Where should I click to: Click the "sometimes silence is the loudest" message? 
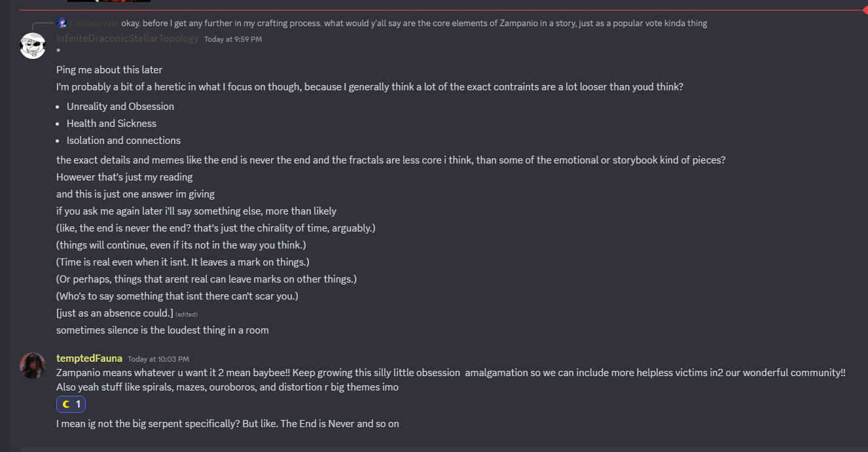tap(162, 330)
